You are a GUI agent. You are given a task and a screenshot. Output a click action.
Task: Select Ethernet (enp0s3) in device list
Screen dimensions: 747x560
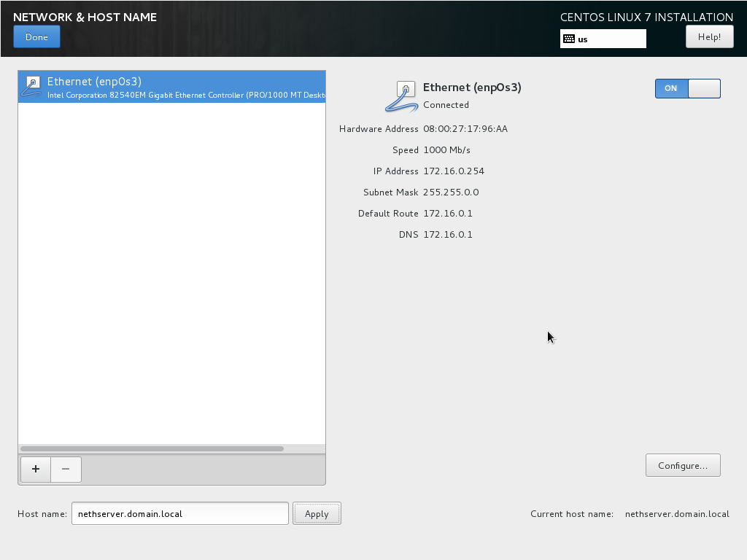(172, 87)
